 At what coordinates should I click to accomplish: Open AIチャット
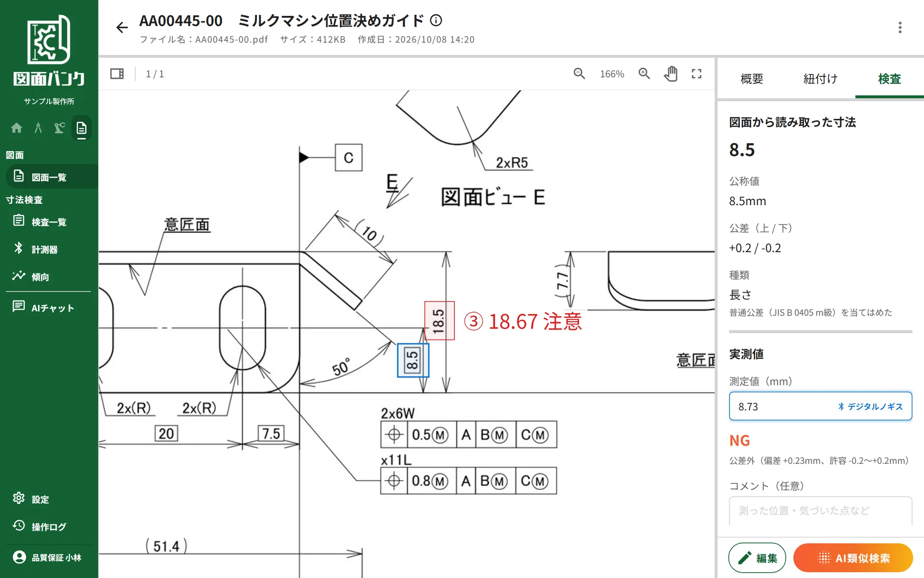point(49,308)
